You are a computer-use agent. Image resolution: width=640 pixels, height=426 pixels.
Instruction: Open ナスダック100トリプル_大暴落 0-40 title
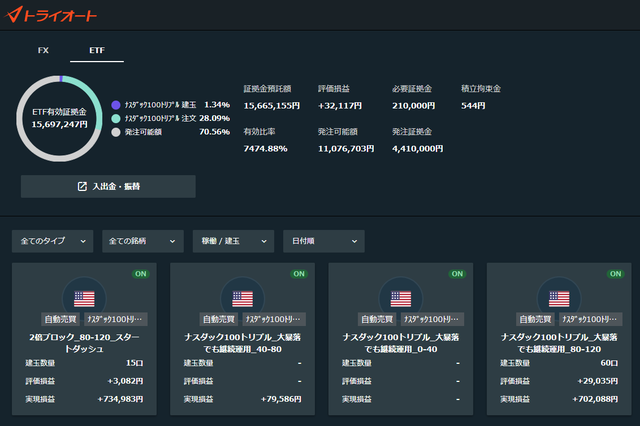point(401,343)
